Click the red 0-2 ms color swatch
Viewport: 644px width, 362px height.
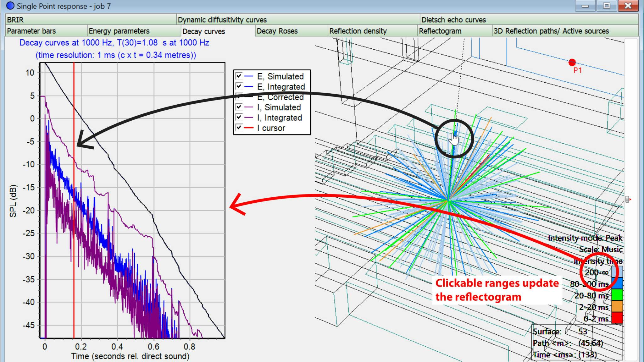click(617, 317)
